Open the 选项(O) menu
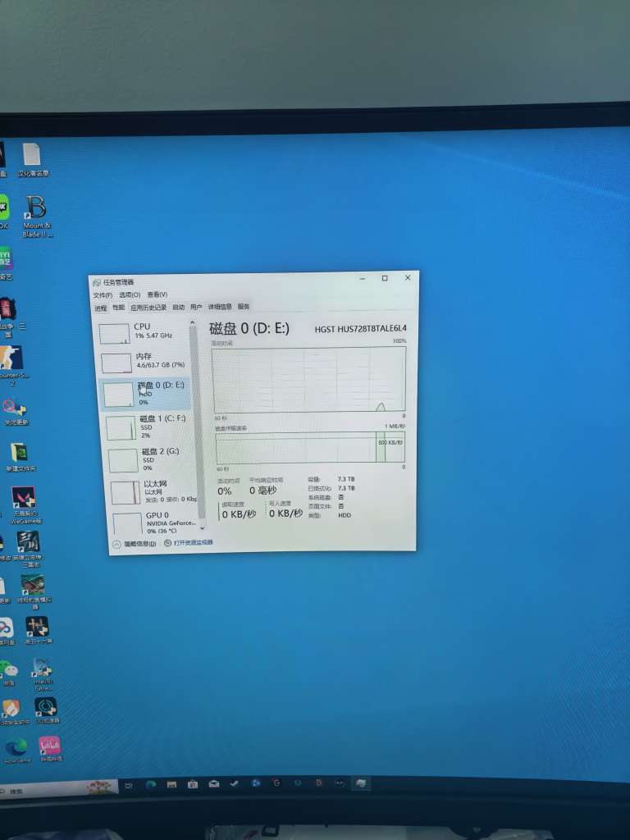The width and height of the screenshot is (630, 840). [x=130, y=294]
